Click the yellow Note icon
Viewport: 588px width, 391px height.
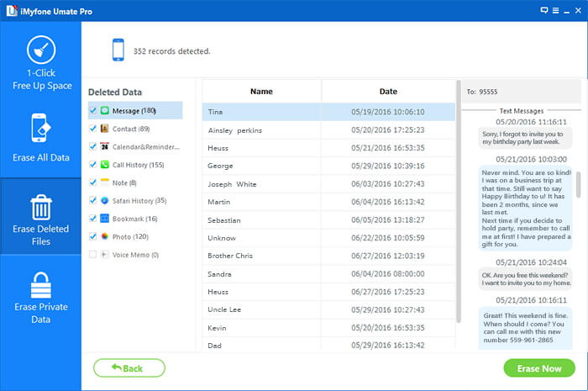coord(105,182)
